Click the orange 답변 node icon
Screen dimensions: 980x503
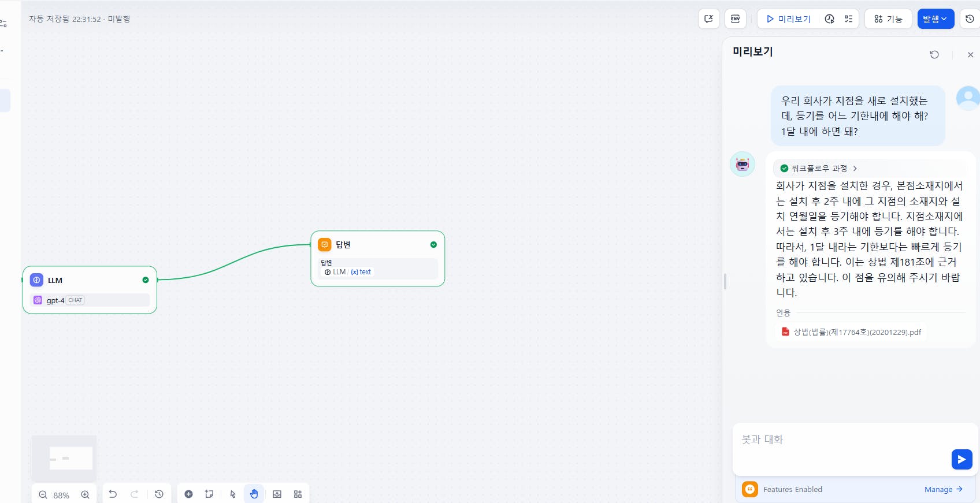click(325, 245)
